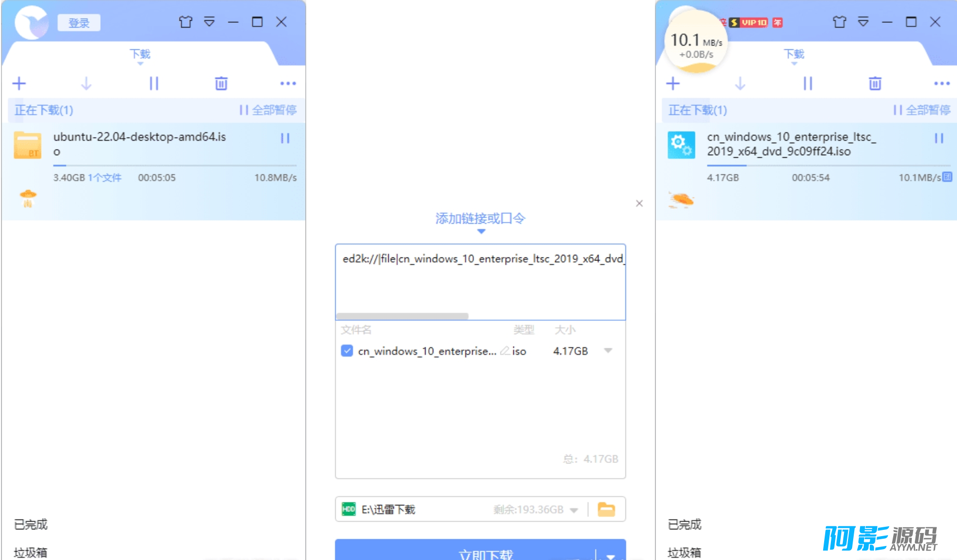Open the 已完成 section in left window
Image resolution: width=957 pixels, height=560 pixels.
click(x=31, y=525)
